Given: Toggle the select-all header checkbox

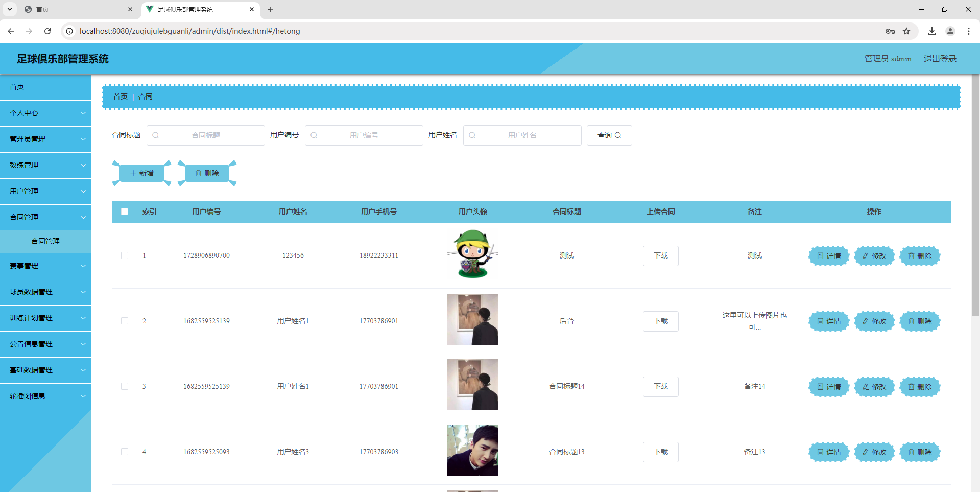Looking at the screenshot, I should click(125, 212).
